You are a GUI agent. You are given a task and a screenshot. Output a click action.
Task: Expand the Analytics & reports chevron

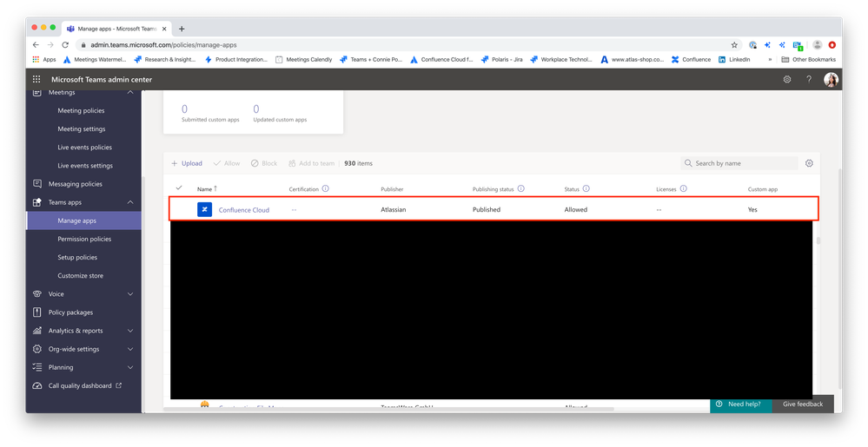[x=130, y=331]
